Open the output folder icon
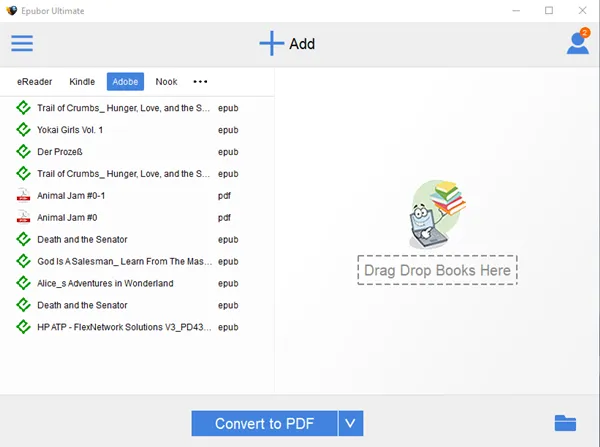600x447 pixels. point(565,423)
